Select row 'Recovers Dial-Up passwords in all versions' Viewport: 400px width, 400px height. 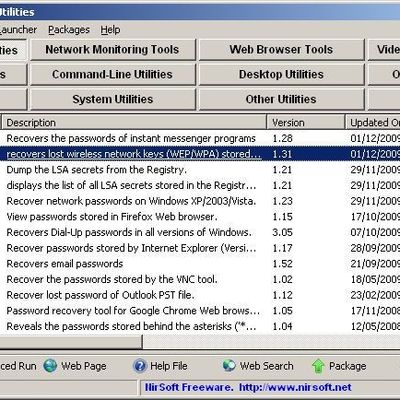click(x=200, y=232)
